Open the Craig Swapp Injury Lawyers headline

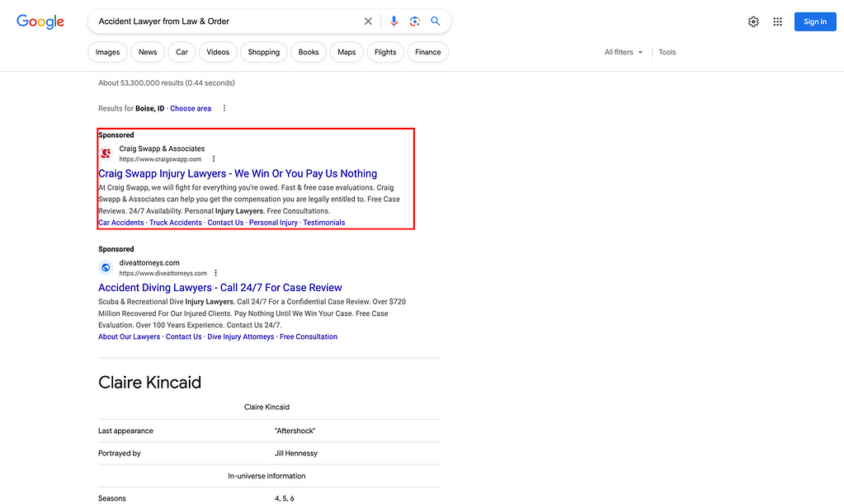[x=238, y=174]
